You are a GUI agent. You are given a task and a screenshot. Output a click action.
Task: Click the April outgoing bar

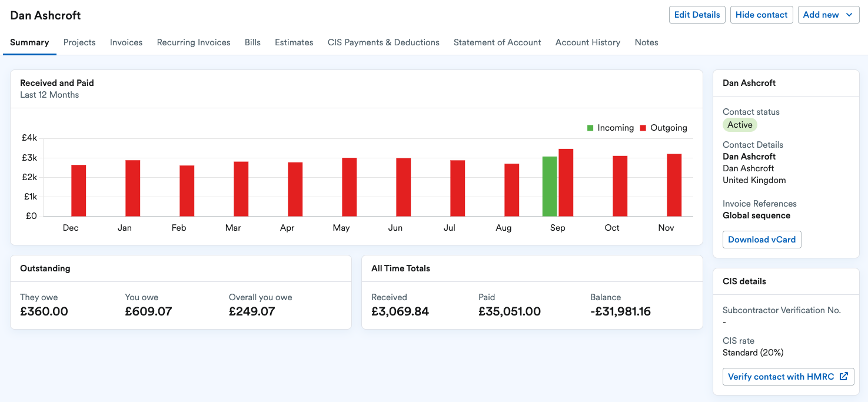point(295,189)
